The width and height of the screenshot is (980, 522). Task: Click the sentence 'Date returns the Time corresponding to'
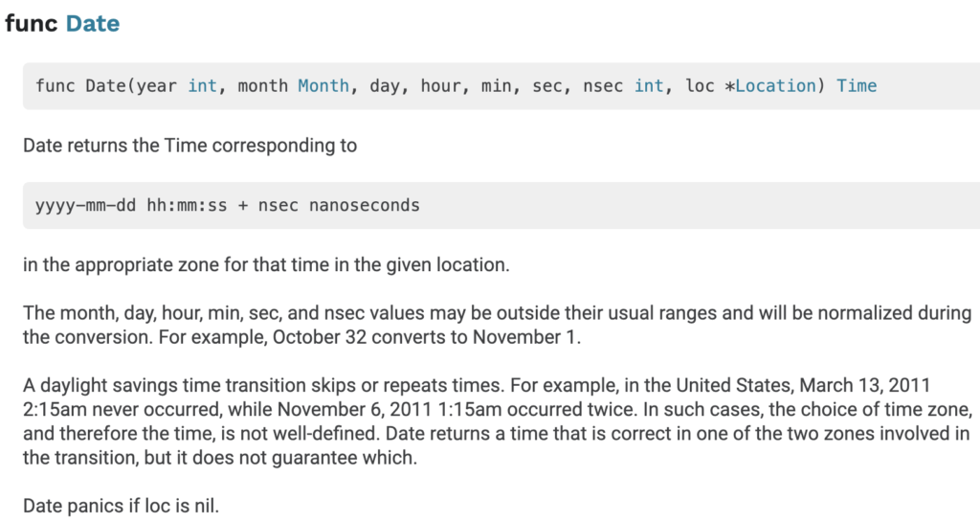[x=189, y=147]
